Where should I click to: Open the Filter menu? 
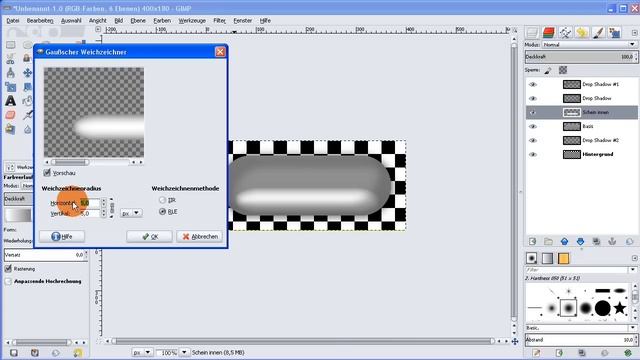(x=219, y=20)
